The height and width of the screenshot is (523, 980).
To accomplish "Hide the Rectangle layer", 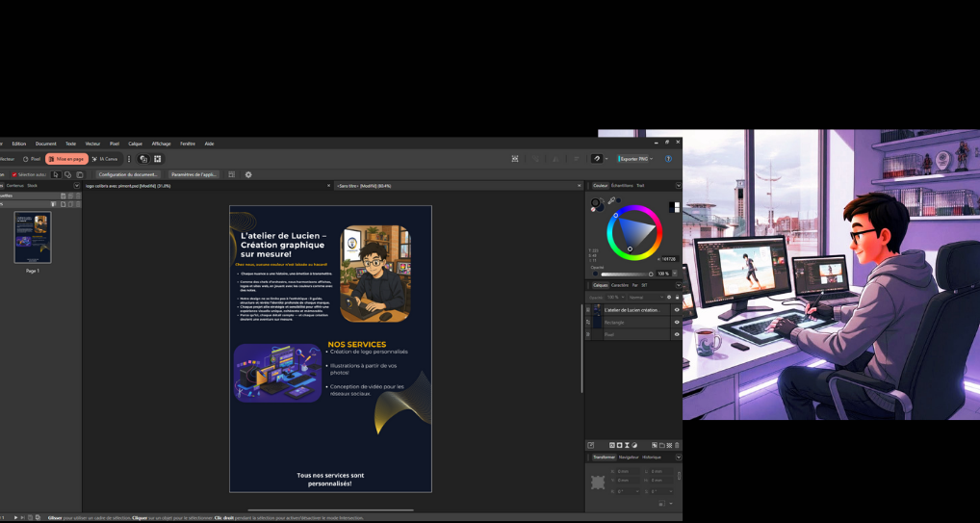I will pos(677,323).
